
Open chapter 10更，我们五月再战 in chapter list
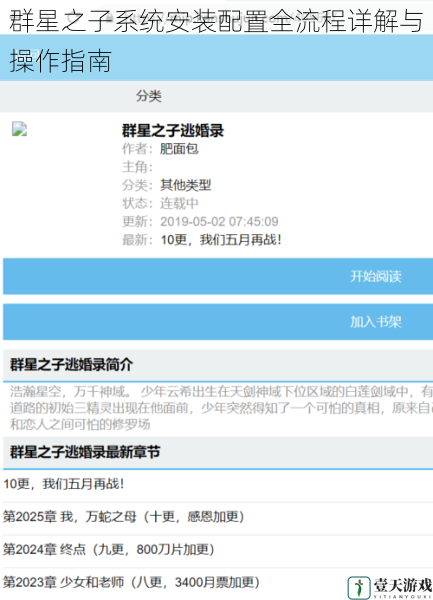pyautogui.click(x=63, y=484)
